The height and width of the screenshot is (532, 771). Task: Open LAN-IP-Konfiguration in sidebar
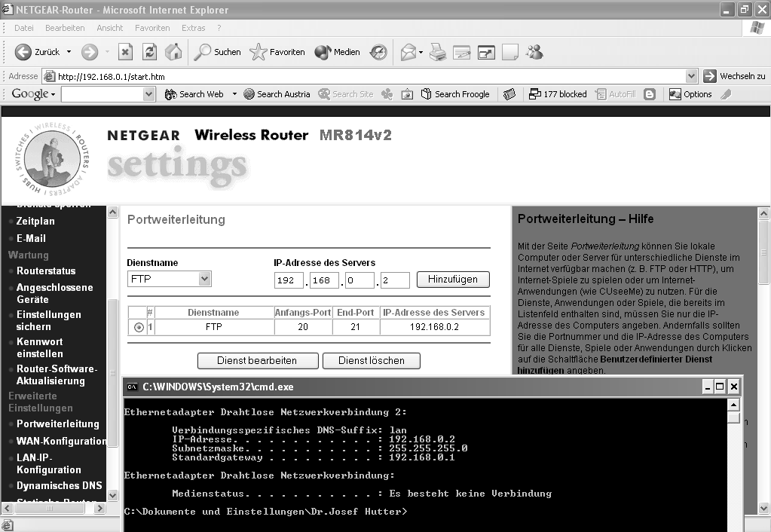(49, 463)
